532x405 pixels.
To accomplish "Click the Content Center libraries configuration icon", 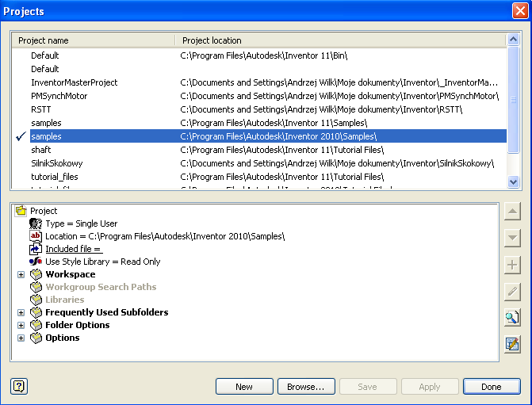I will tap(512, 344).
